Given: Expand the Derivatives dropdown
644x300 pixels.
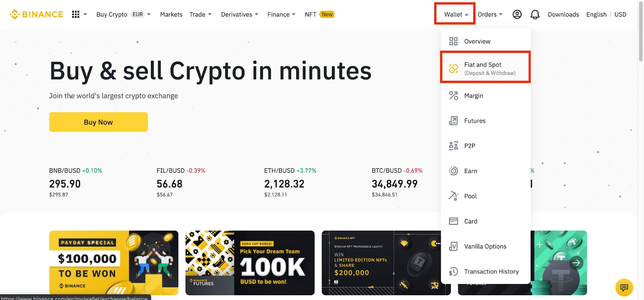Looking at the screenshot, I should tap(239, 14).
